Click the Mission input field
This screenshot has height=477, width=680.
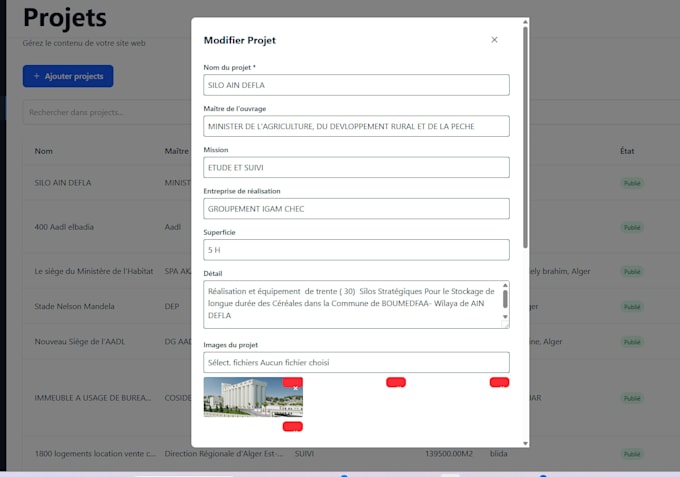(x=356, y=167)
